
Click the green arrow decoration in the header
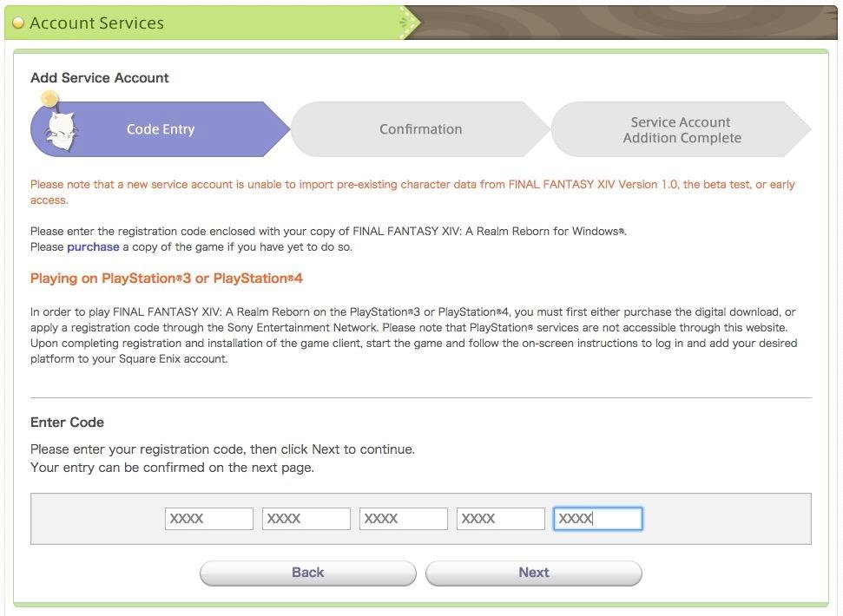tap(409, 23)
